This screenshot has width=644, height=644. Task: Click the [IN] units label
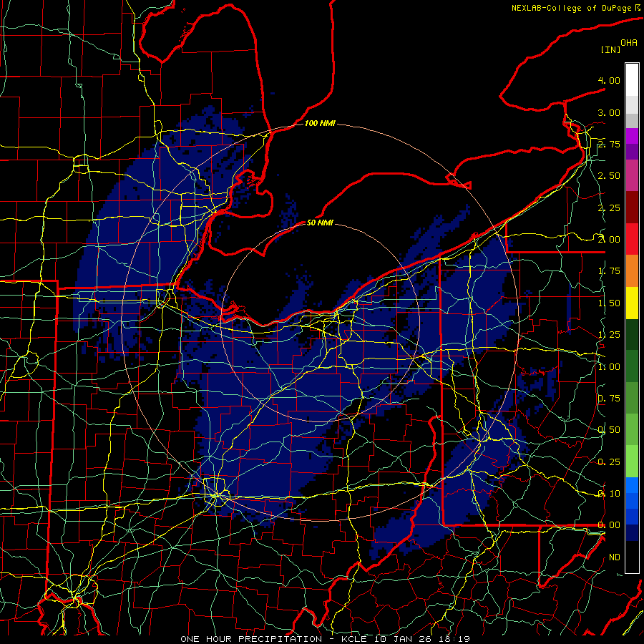pyautogui.click(x=611, y=49)
